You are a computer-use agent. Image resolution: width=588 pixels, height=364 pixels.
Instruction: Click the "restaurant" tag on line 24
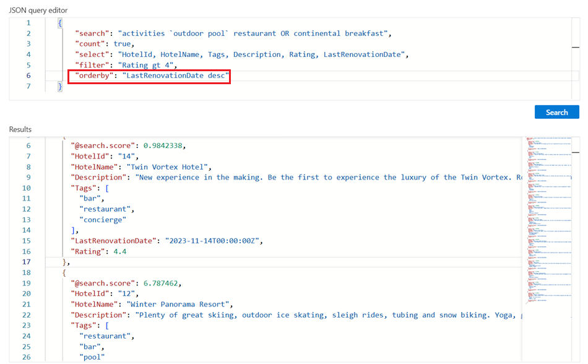[105, 336]
